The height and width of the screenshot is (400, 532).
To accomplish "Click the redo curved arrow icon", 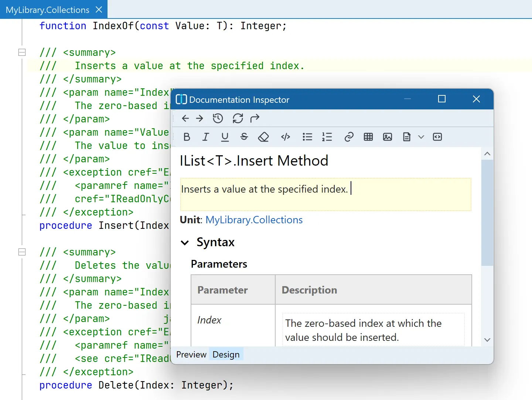I will pyautogui.click(x=255, y=118).
